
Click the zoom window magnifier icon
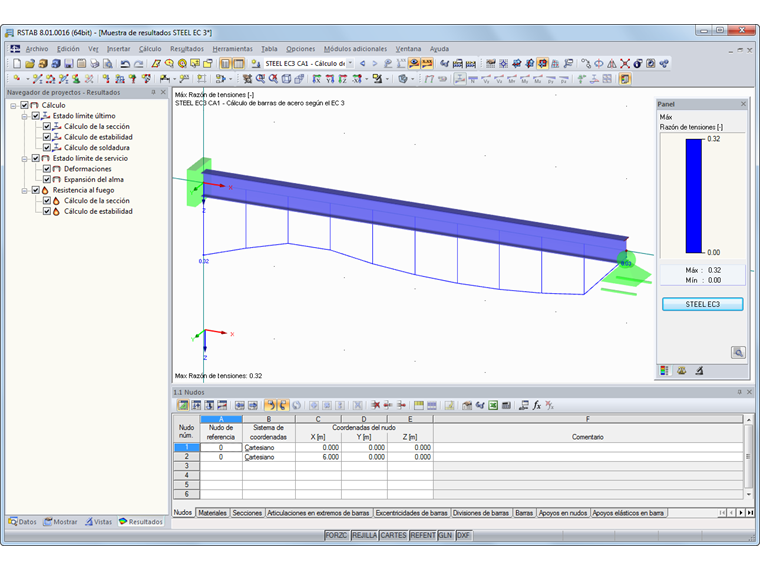pyautogui.click(x=260, y=79)
